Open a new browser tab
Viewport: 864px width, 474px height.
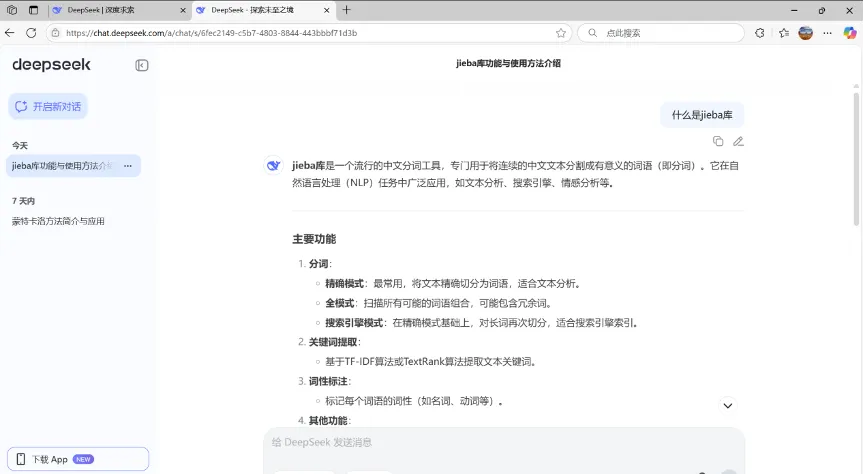tap(347, 10)
